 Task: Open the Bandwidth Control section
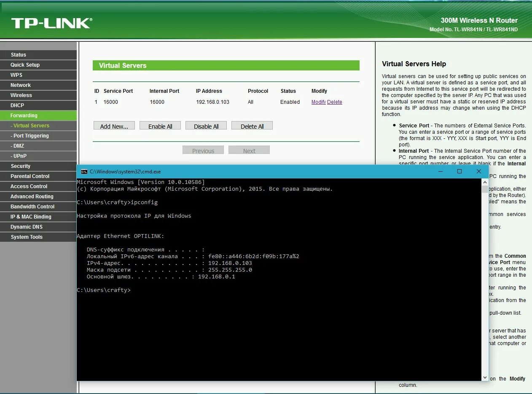click(x=33, y=206)
